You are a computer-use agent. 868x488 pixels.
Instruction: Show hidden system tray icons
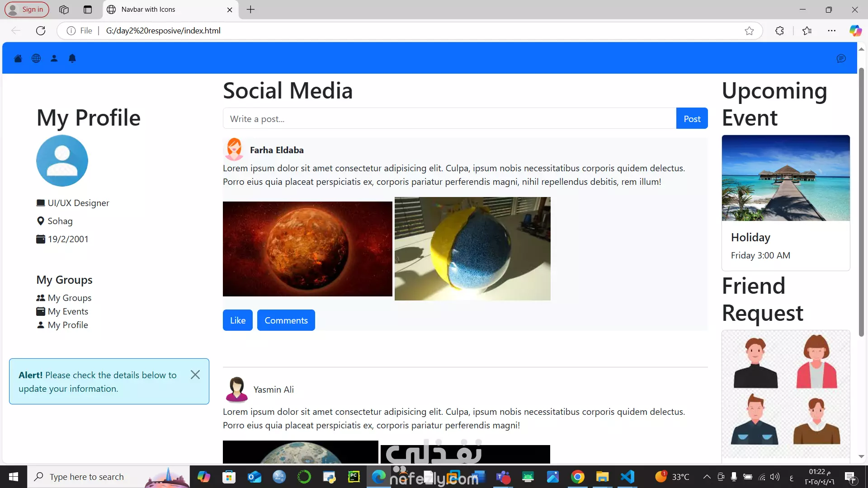[x=707, y=477]
